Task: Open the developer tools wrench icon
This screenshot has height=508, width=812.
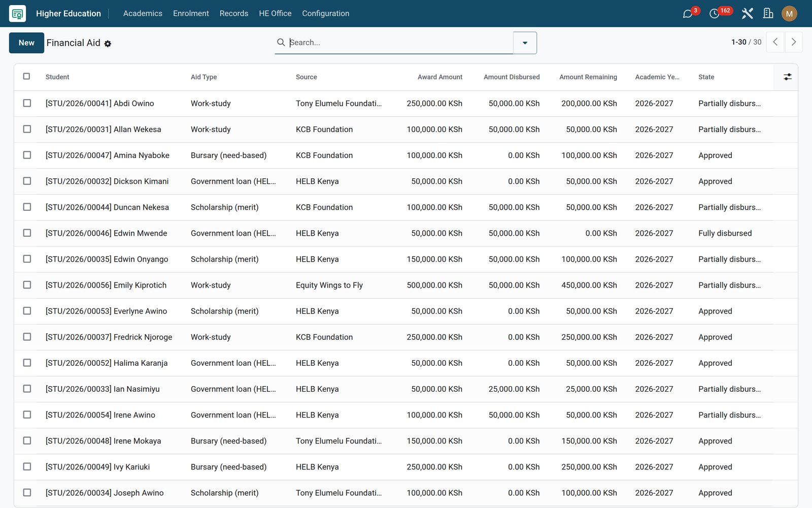Action: click(x=747, y=14)
